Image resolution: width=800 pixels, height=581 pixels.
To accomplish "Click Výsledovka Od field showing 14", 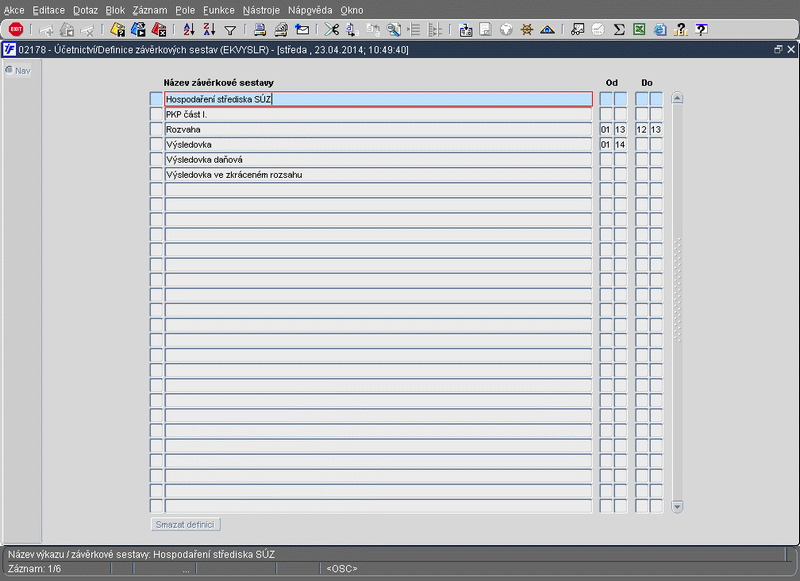I will 620,144.
